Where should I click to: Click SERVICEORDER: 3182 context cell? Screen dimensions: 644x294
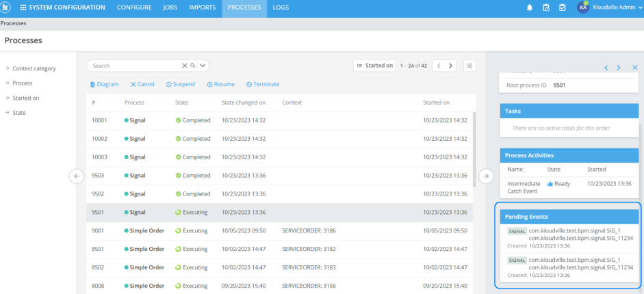tap(309, 250)
